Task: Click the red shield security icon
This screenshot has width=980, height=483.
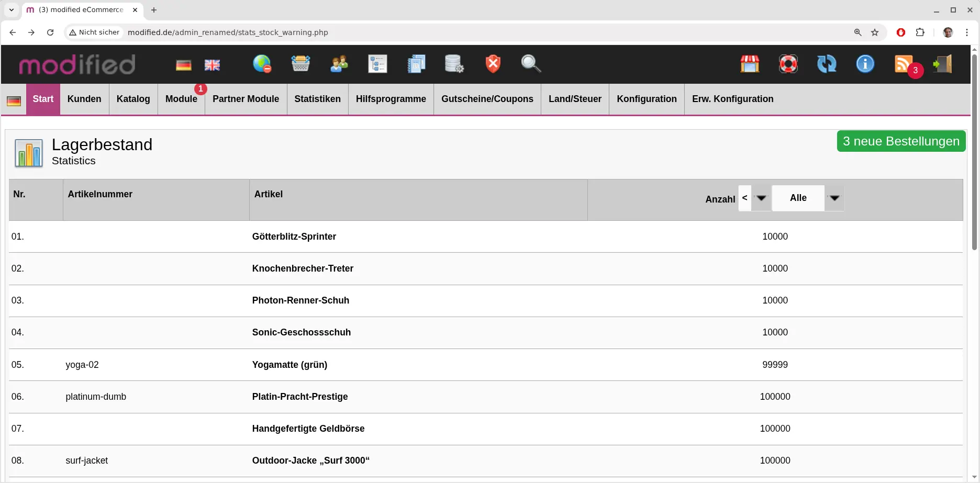Action: (x=493, y=64)
